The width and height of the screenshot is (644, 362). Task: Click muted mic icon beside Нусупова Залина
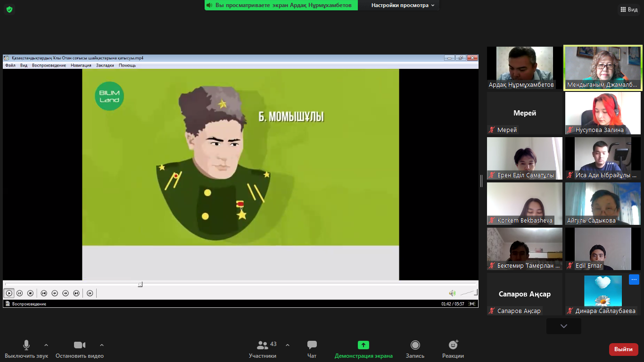(570, 130)
